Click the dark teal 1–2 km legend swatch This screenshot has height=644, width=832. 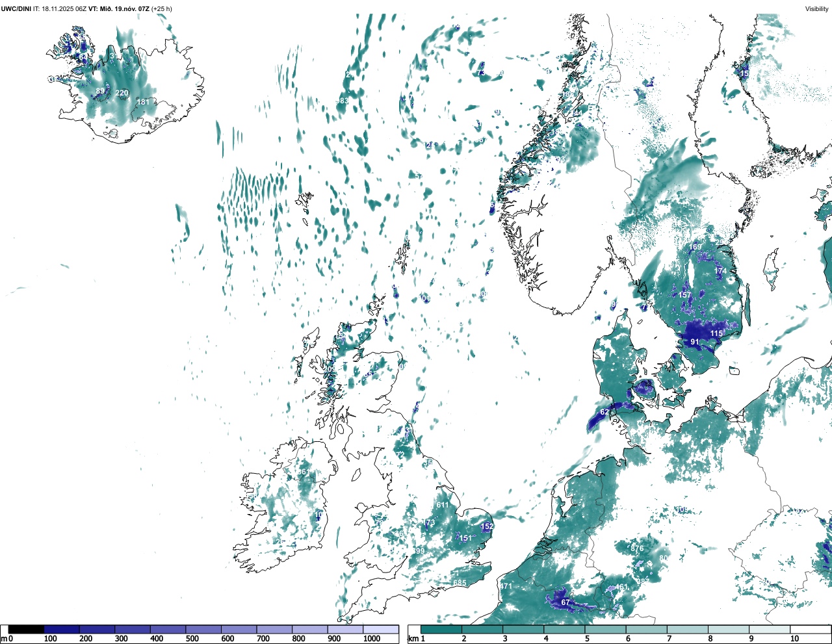point(441,629)
